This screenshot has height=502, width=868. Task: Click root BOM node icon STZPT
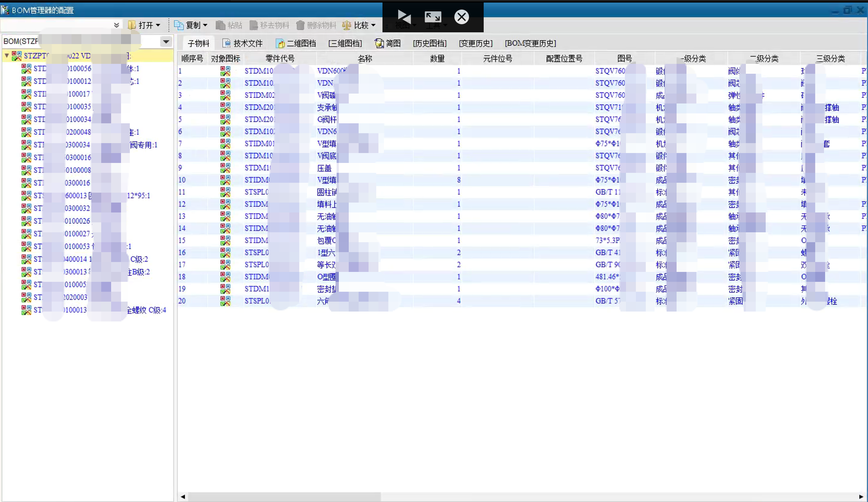click(17, 56)
